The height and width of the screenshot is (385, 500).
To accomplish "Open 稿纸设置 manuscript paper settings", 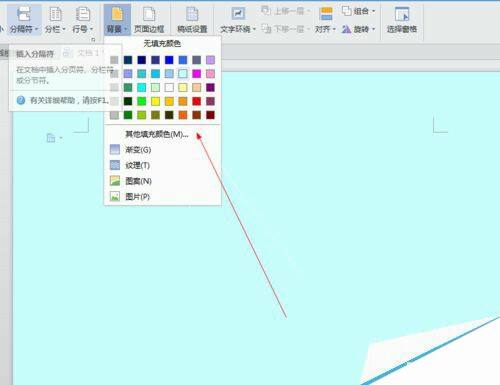I will [192, 20].
